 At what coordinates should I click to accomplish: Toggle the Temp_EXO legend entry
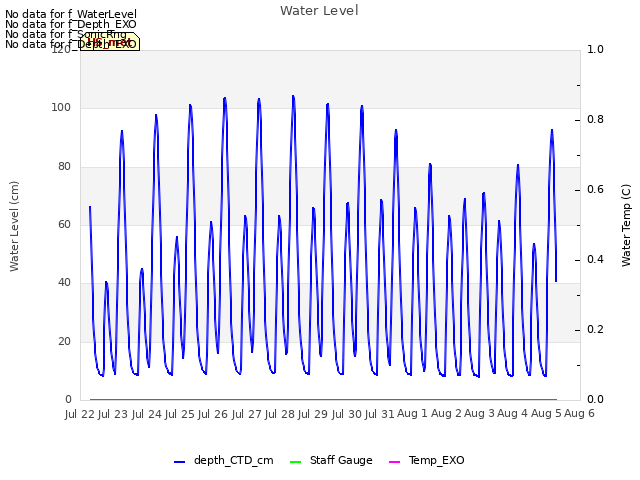click(x=427, y=460)
